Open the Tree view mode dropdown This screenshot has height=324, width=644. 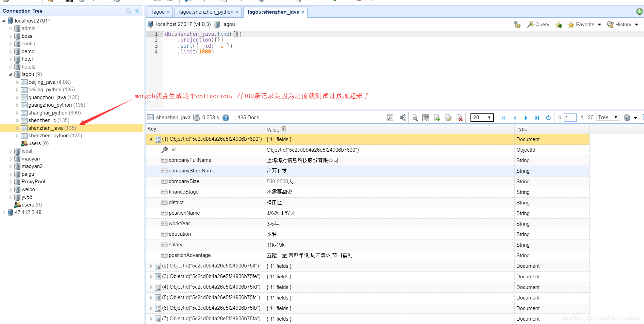(x=608, y=118)
